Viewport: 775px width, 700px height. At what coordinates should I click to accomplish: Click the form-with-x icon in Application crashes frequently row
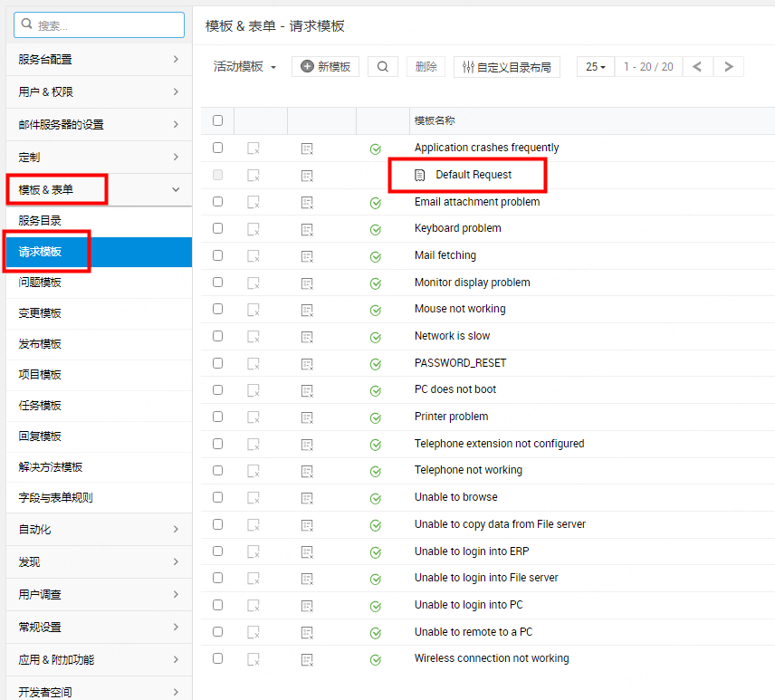point(307,149)
